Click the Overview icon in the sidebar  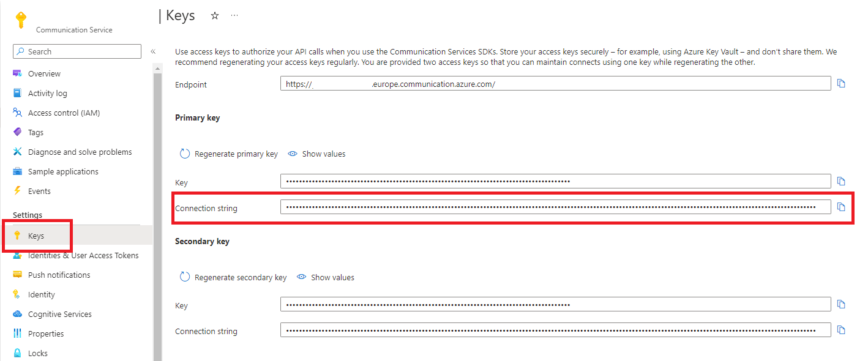(x=17, y=74)
